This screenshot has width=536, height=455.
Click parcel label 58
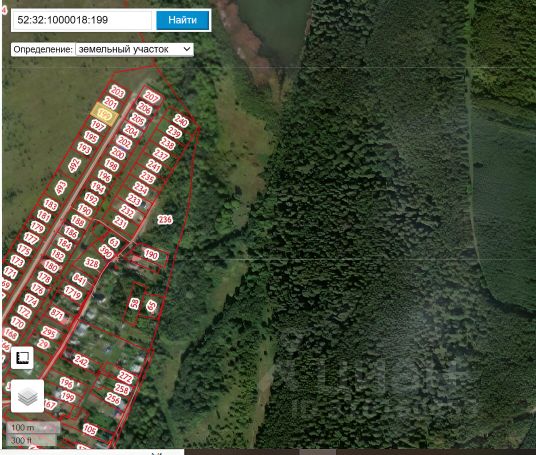[x=135, y=303]
